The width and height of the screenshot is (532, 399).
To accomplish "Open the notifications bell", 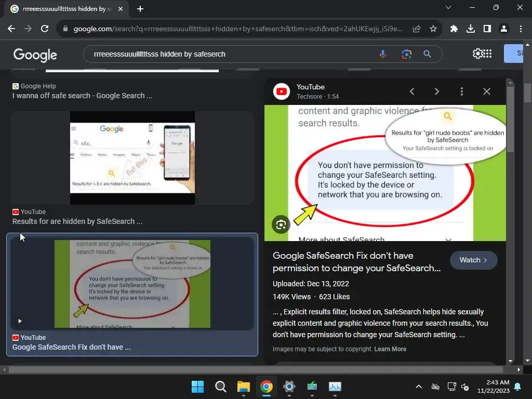I will pos(518,387).
